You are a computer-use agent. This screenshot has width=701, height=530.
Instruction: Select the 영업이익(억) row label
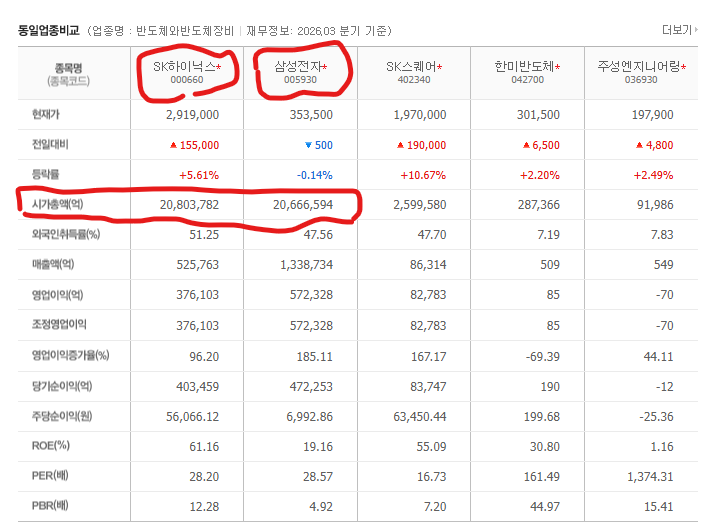(57, 294)
